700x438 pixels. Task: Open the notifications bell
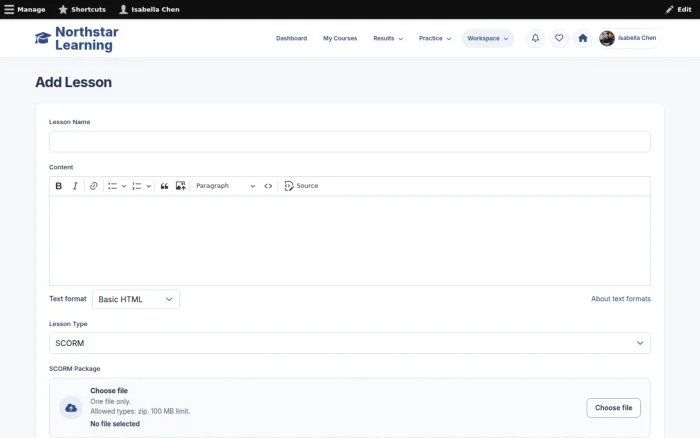pyautogui.click(x=535, y=38)
